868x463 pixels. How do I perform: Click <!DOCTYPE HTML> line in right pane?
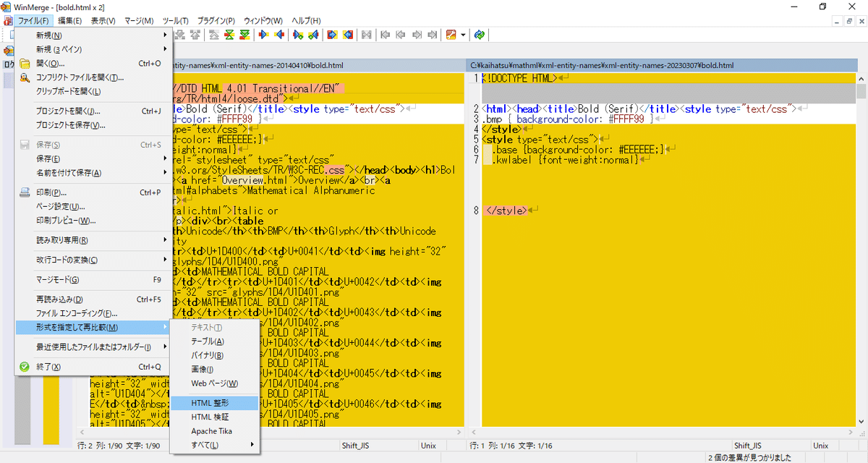(x=519, y=78)
